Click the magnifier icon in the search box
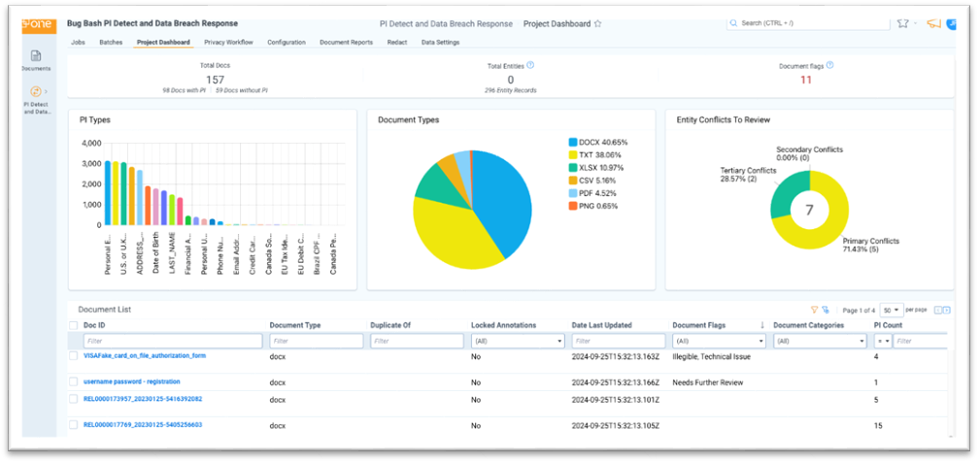Screen dimensions: 980x463 (x=734, y=23)
